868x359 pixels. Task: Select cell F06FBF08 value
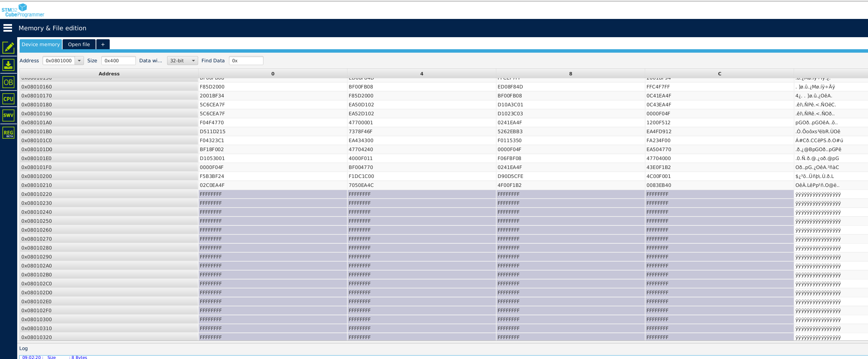(x=571, y=158)
